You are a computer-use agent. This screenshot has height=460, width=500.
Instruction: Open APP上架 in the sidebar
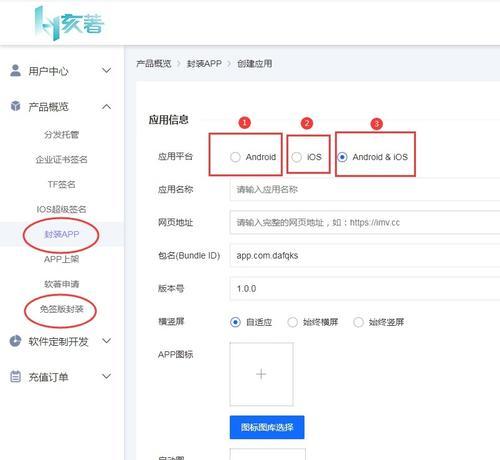[x=62, y=259]
